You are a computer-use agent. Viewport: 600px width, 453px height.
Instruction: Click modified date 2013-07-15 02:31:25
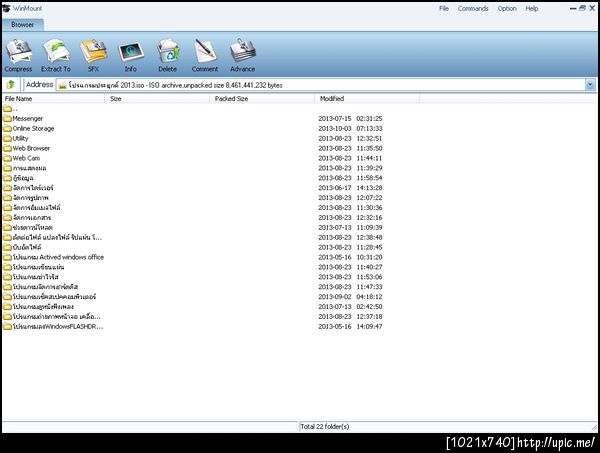[351, 119]
